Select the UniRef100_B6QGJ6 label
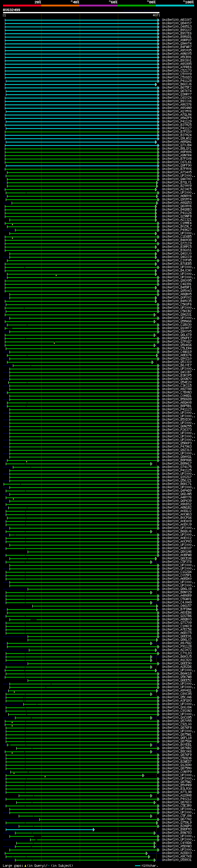The width and height of the screenshot is (197, 868). pyautogui.click(x=177, y=531)
